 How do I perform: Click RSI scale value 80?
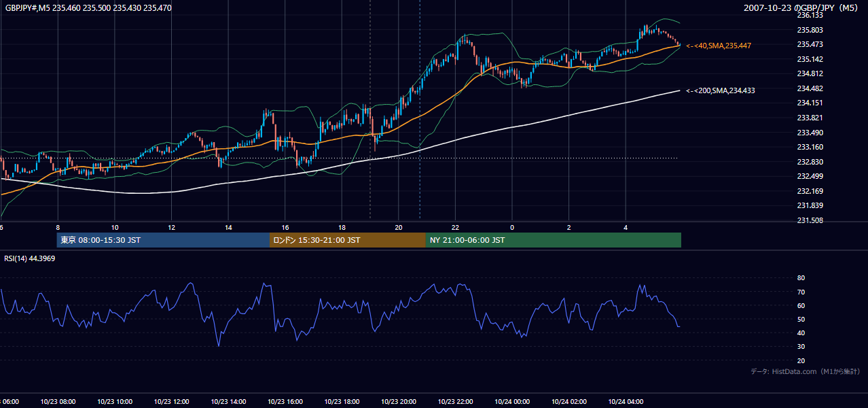801,278
